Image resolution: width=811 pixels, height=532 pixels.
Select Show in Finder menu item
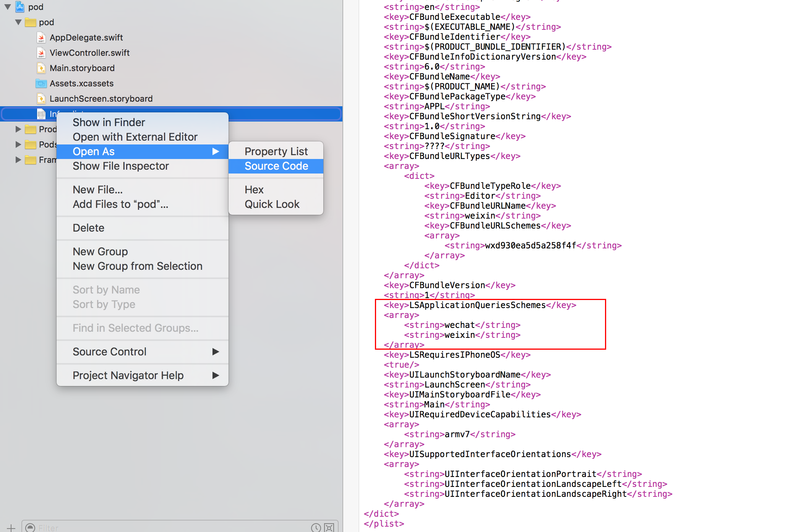pyautogui.click(x=109, y=122)
